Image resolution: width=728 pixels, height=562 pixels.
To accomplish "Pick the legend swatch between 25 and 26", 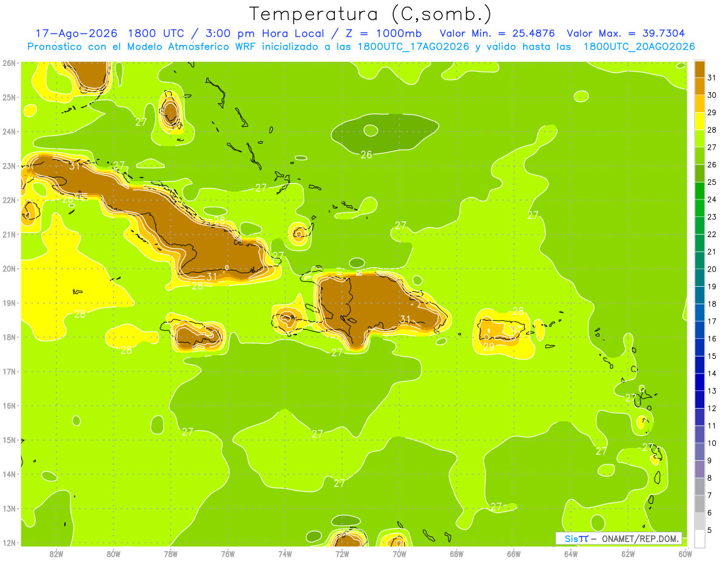I will click(x=699, y=173).
